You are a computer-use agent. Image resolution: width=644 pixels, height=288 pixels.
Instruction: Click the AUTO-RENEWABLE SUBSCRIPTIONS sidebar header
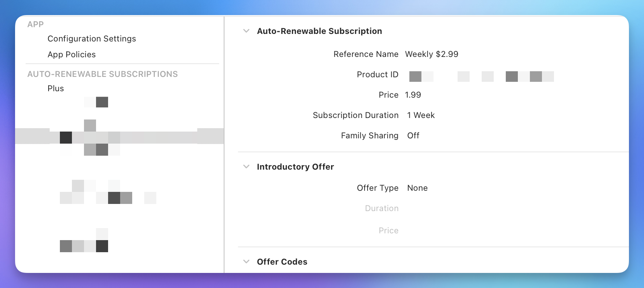click(x=102, y=74)
